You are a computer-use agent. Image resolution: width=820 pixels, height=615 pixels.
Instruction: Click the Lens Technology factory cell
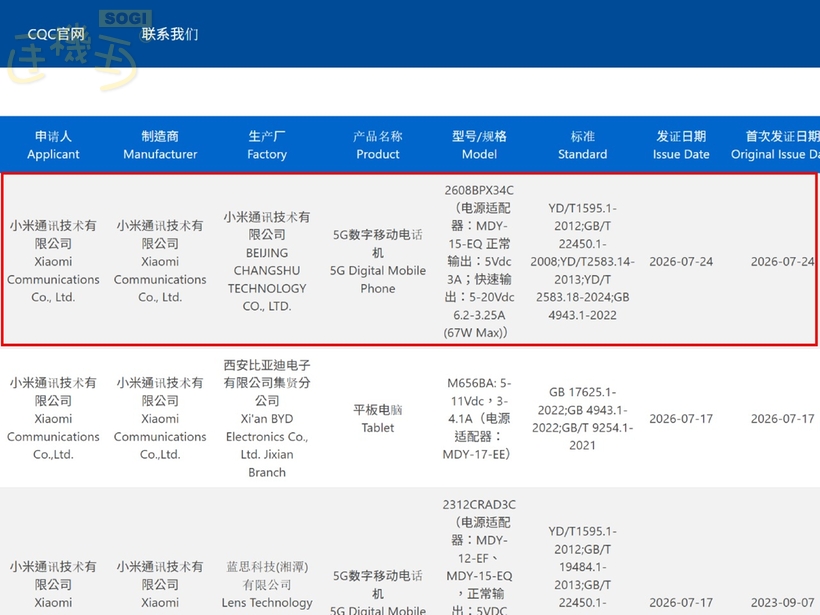coord(267,585)
